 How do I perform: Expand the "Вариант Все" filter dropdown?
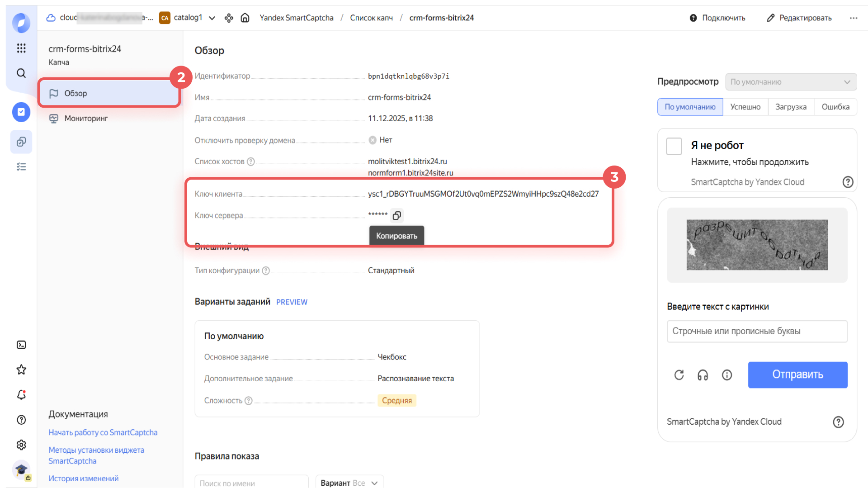click(349, 483)
